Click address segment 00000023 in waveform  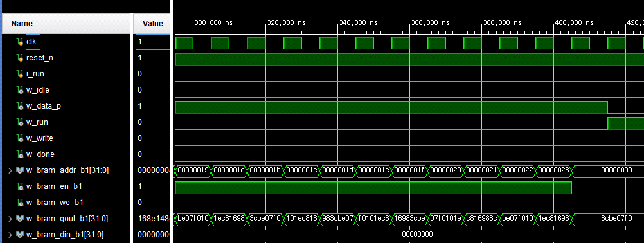pyautogui.click(x=553, y=170)
